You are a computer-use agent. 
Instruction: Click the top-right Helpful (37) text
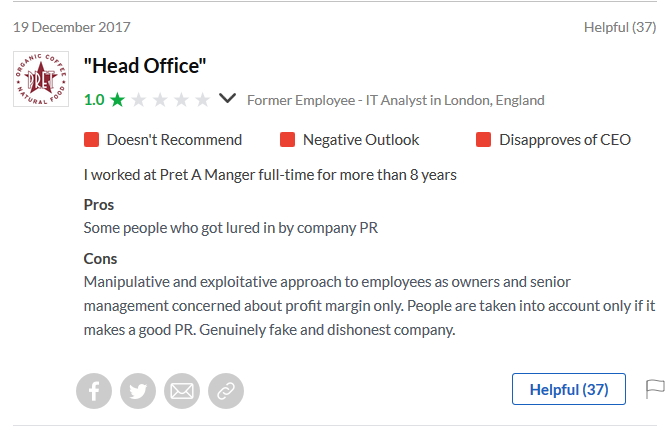619,27
